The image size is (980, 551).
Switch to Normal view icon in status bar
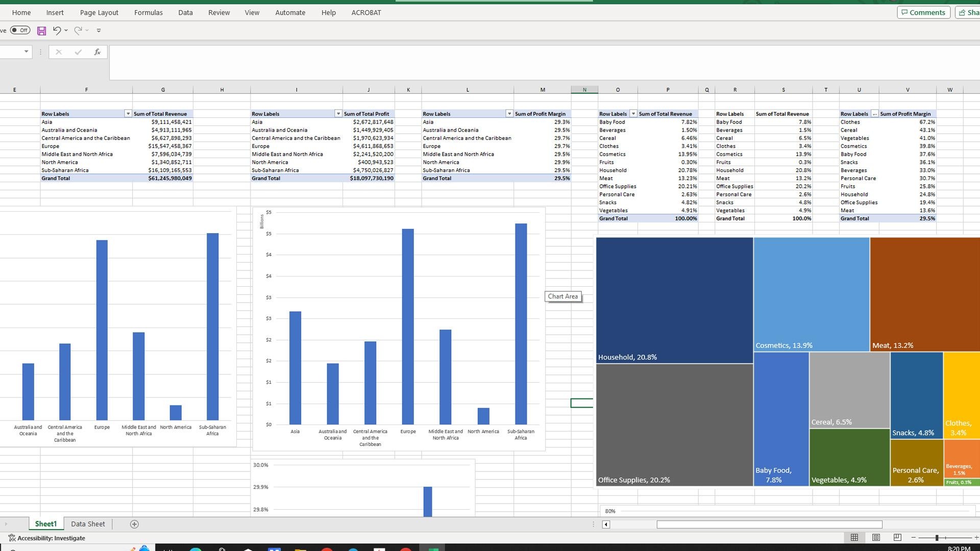coord(854,537)
